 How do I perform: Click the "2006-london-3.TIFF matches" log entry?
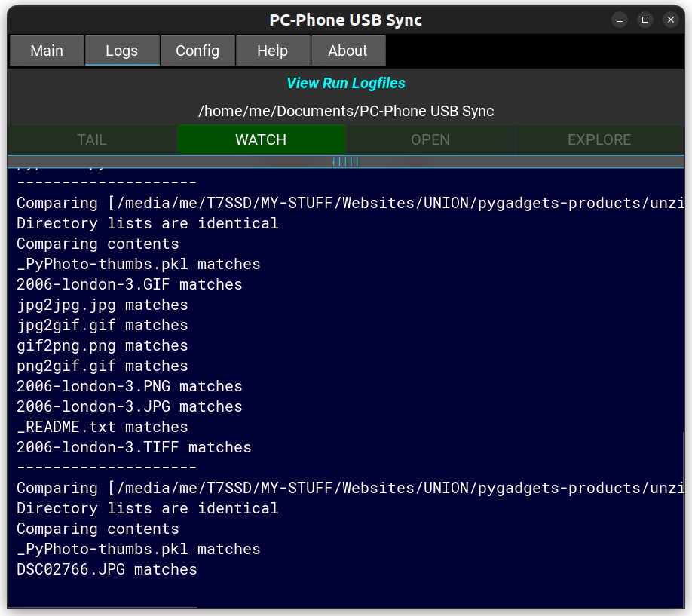tap(134, 448)
